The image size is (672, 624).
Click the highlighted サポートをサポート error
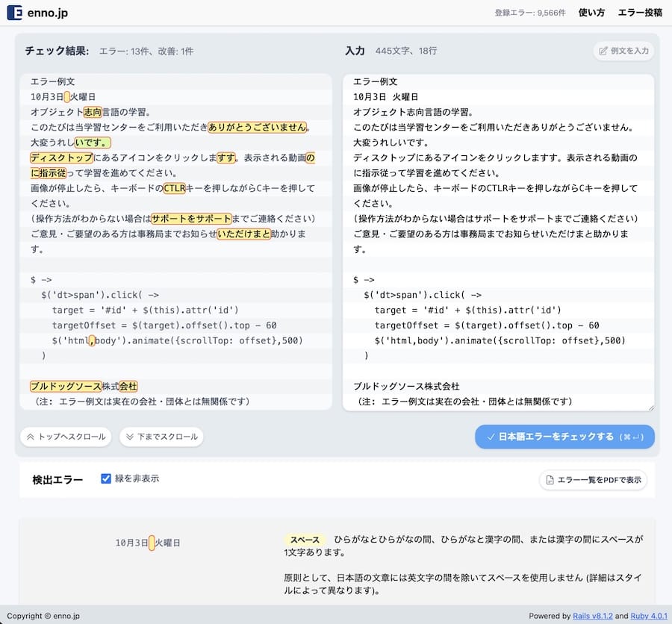(x=191, y=219)
